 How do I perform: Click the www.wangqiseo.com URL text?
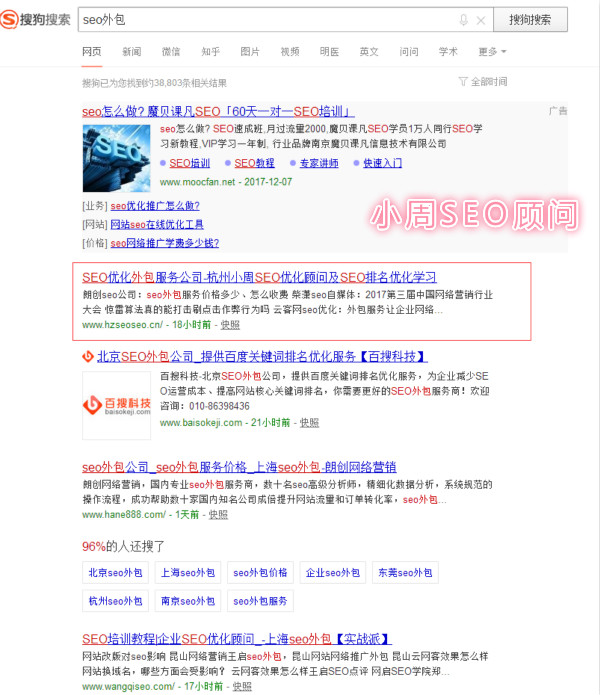tap(129, 686)
